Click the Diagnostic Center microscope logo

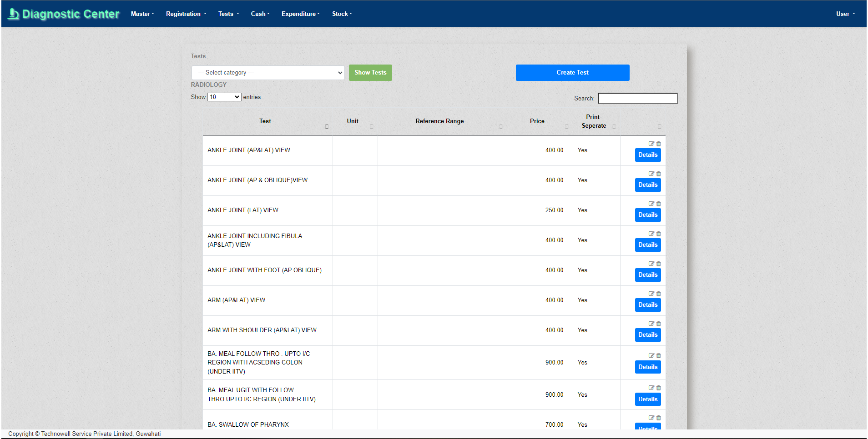(14, 14)
